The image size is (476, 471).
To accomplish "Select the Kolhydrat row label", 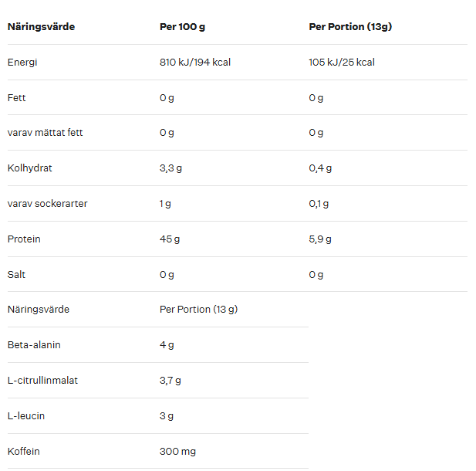I will click(30, 168).
